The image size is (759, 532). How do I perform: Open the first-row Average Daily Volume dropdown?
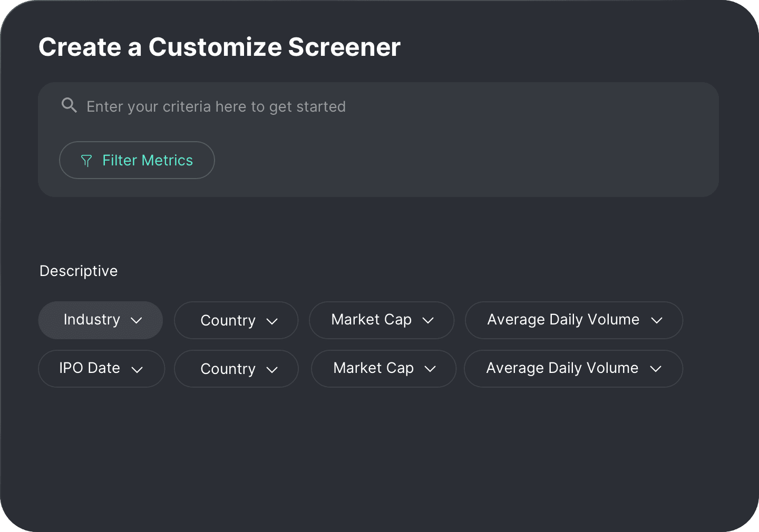pyautogui.click(x=573, y=320)
